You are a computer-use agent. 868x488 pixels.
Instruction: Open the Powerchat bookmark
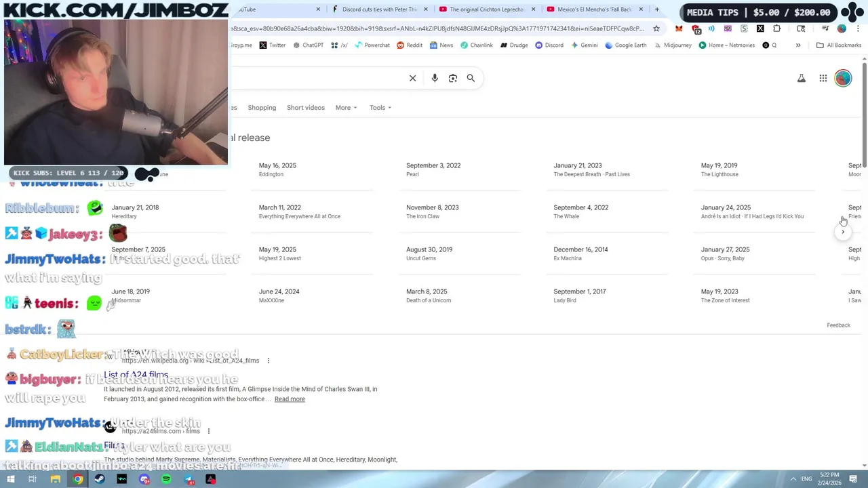(x=372, y=45)
